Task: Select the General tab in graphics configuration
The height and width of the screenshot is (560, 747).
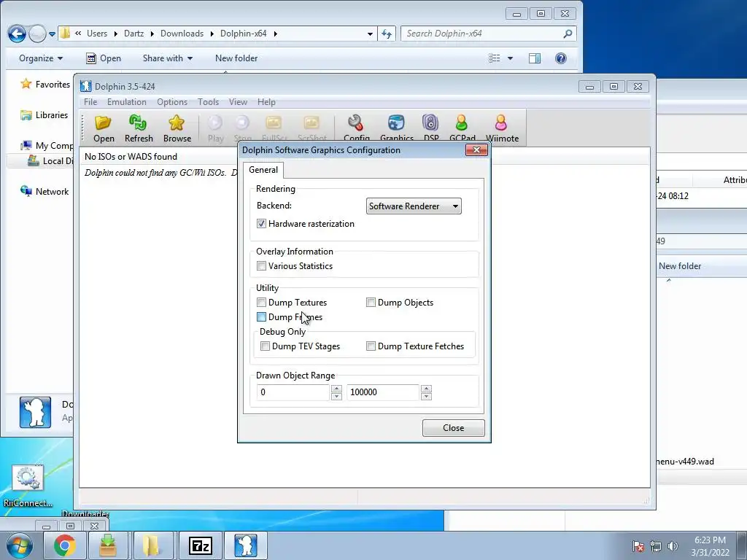Action: (x=263, y=170)
